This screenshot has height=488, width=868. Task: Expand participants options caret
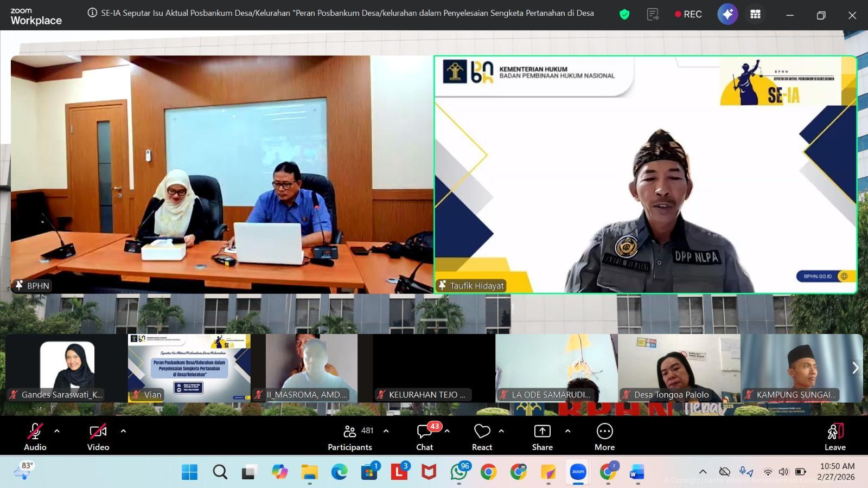point(386,431)
